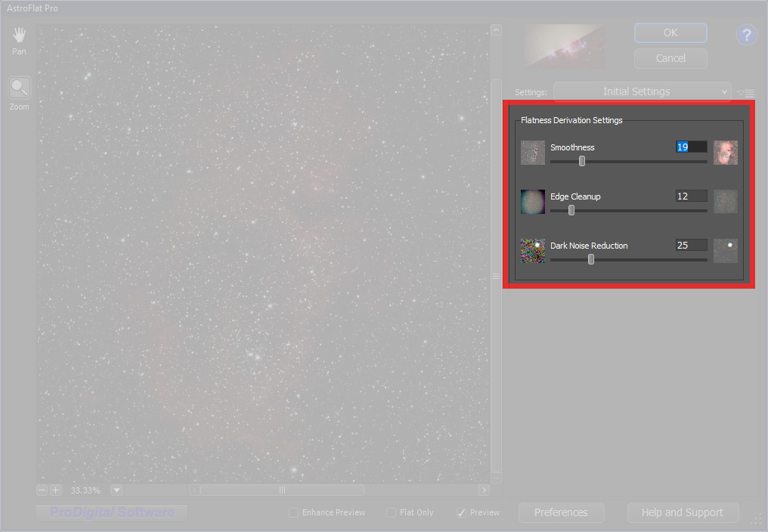Click the noisy Dark Noise Reduction thumbnail
Screen dimensions: 768x532
[532, 251]
